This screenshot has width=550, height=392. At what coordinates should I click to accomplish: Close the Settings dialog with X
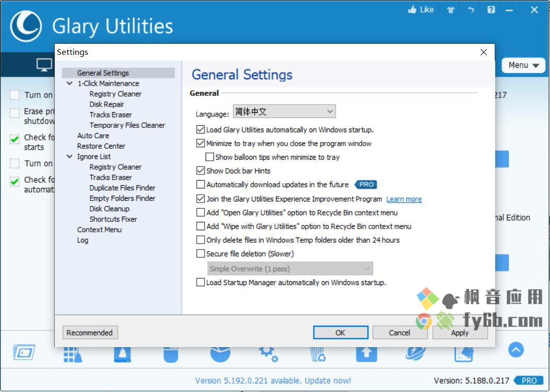484,52
